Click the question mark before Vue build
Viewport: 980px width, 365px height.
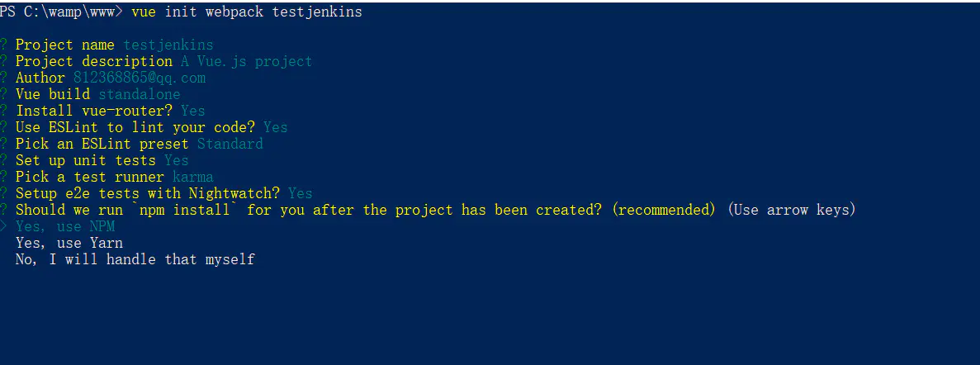pyautogui.click(x=3, y=94)
